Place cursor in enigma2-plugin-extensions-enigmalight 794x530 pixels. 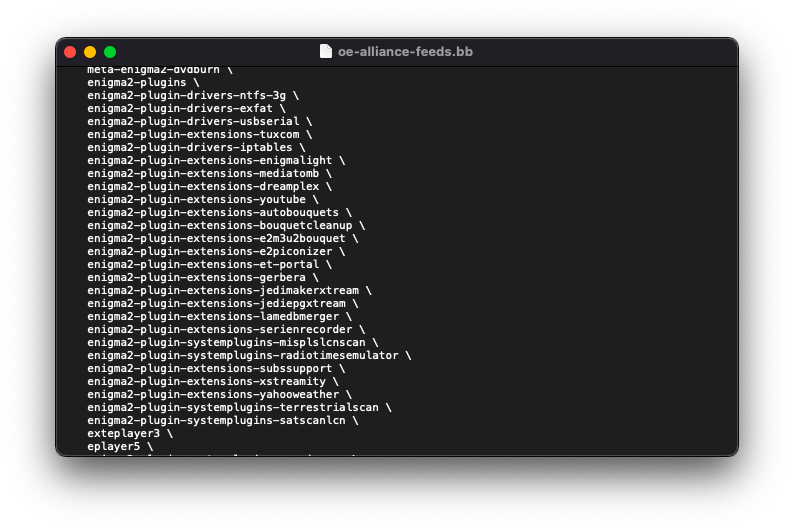[x=210, y=160]
